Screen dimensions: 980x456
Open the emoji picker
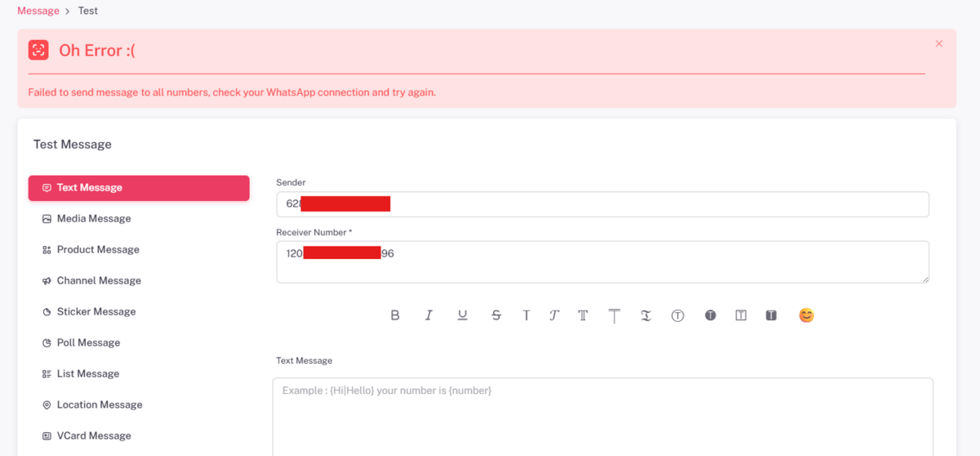(806, 315)
